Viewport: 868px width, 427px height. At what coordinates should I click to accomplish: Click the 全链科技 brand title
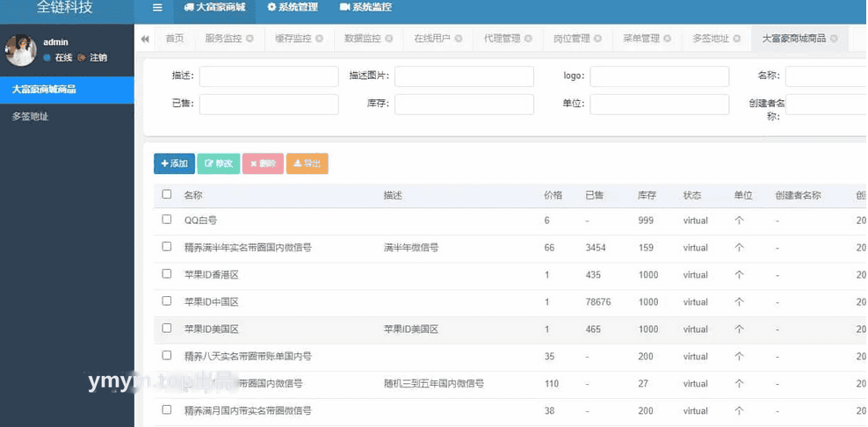point(64,8)
